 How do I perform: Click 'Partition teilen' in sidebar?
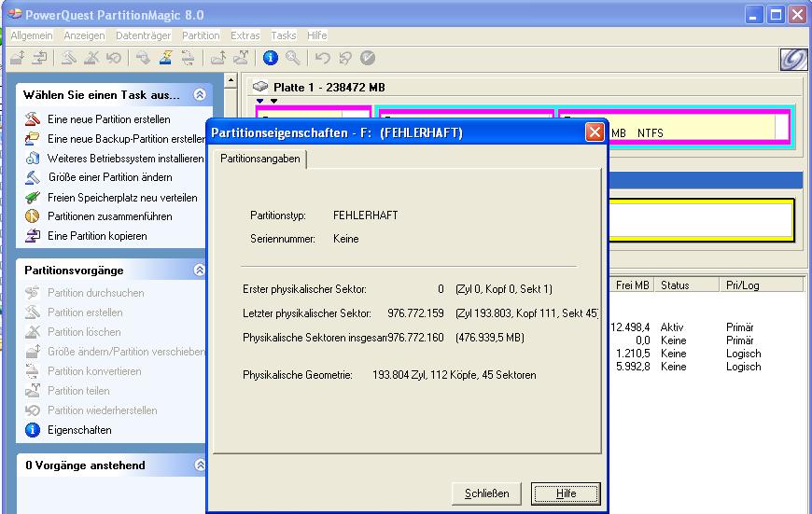click(x=78, y=391)
